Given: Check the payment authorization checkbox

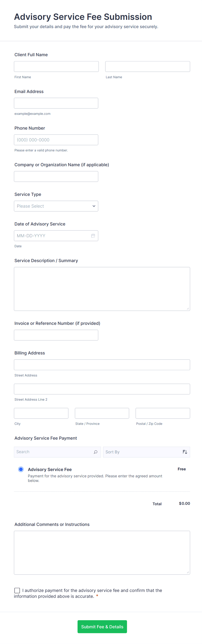Looking at the screenshot, I should tap(17, 590).
